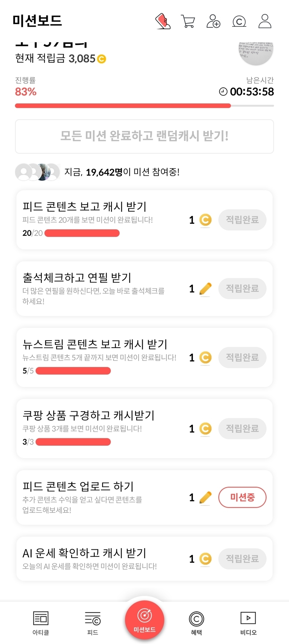Screen dimensions: 289x644
Task: Open my profile icon
Action: tap(265, 21)
